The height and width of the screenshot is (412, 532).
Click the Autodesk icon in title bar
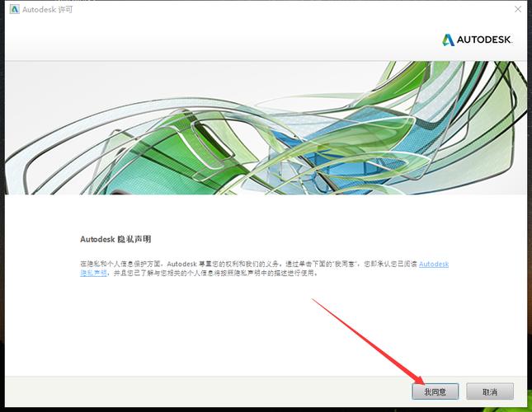15,9
